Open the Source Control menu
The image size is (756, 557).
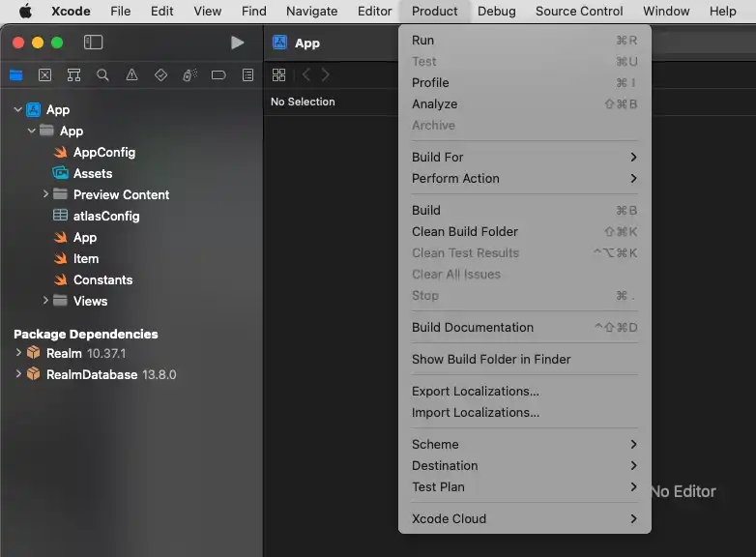pyautogui.click(x=579, y=12)
